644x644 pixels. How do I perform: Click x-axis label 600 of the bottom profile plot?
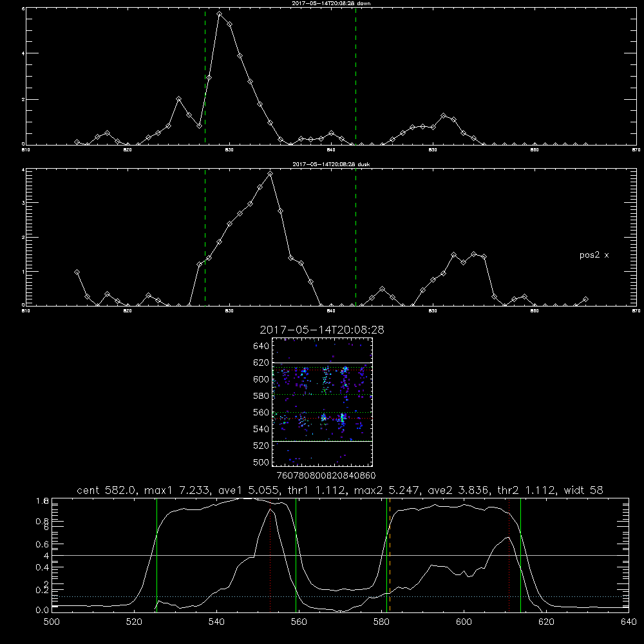[x=464, y=622]
